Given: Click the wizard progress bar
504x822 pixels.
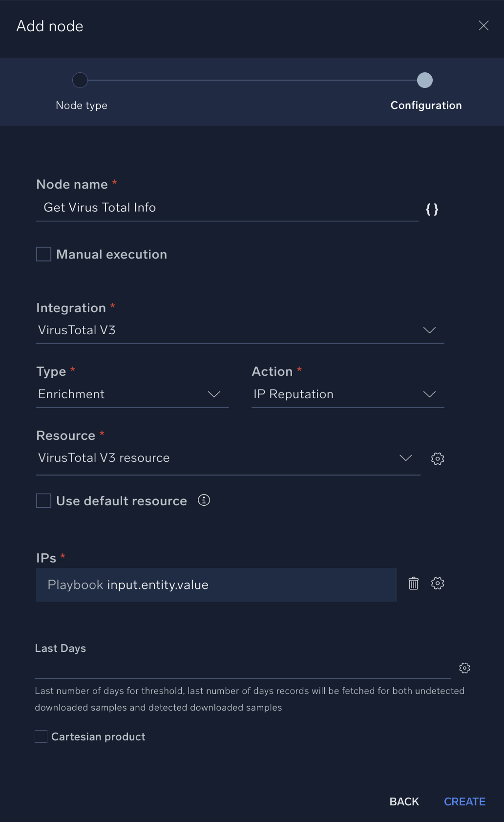Looking at the screenshot, I should point(253,80).
